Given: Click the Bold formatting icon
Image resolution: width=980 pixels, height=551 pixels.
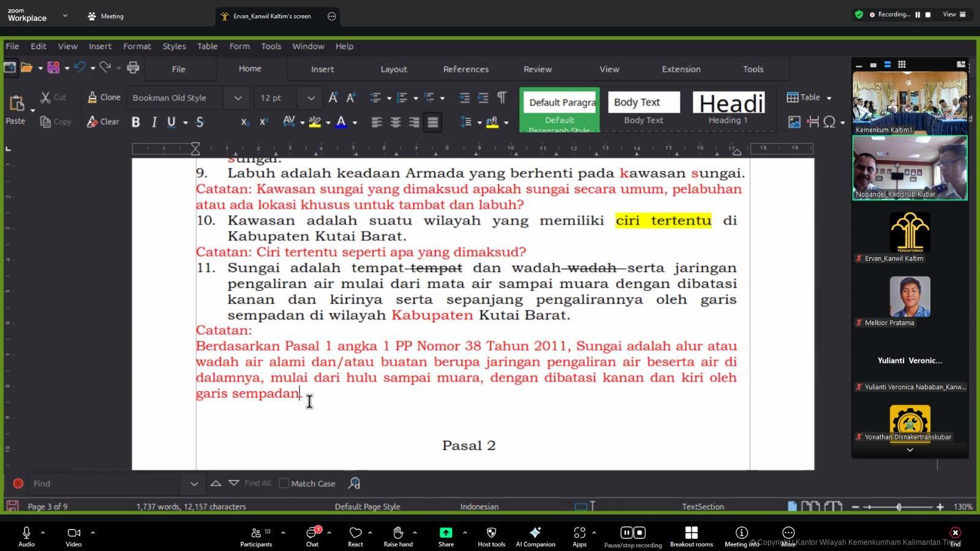Looking at the screenshot, I should (136, 122).
